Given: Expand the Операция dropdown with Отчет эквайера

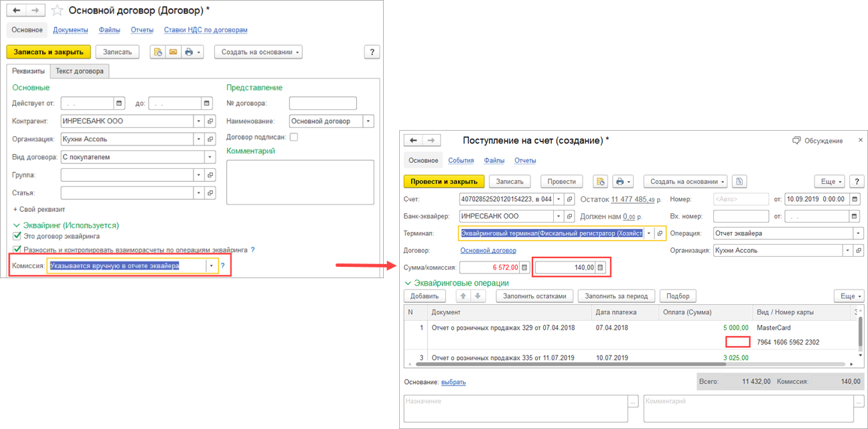Looking at the screenshot, I should coord(858,233).
